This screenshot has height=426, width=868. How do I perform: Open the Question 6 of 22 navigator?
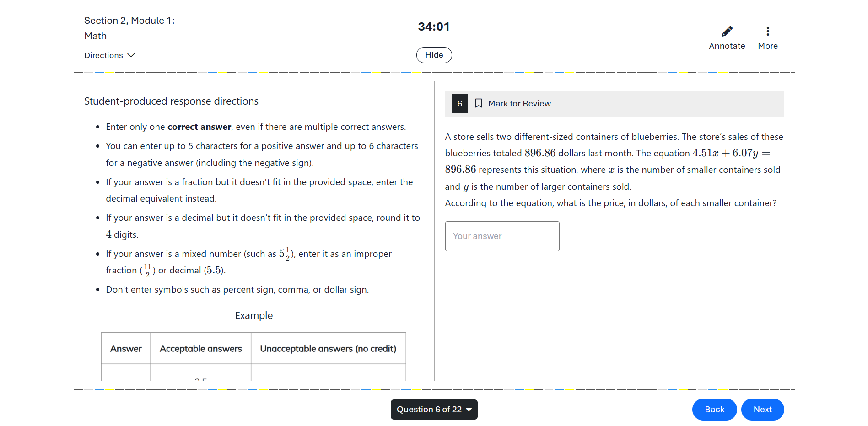[434, 410]
